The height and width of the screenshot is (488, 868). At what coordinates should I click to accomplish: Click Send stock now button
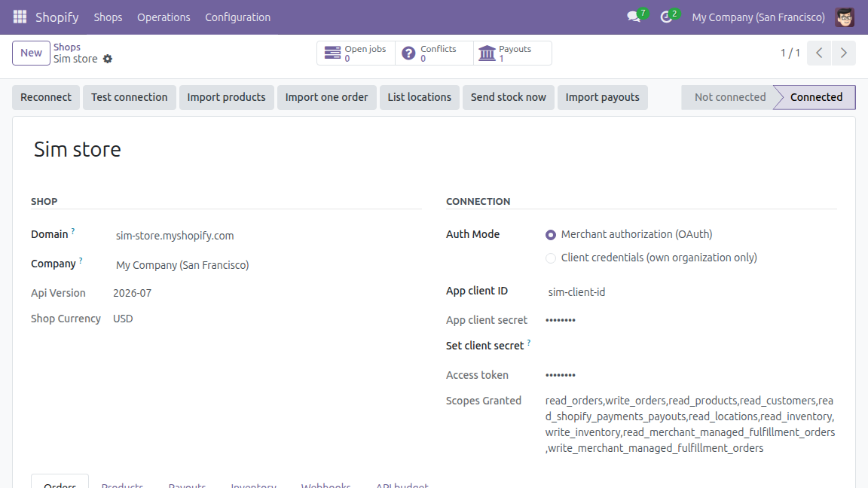coord(509,97)
